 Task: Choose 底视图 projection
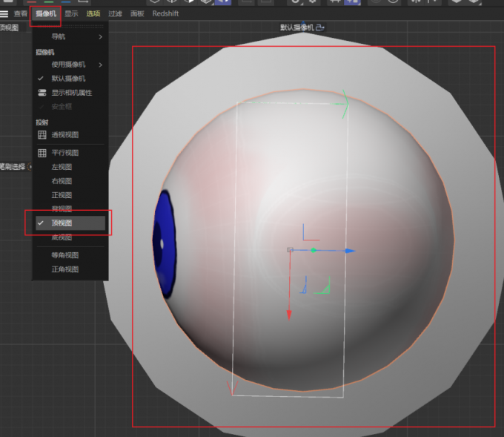pyautogui.click(x=70, y=237)
